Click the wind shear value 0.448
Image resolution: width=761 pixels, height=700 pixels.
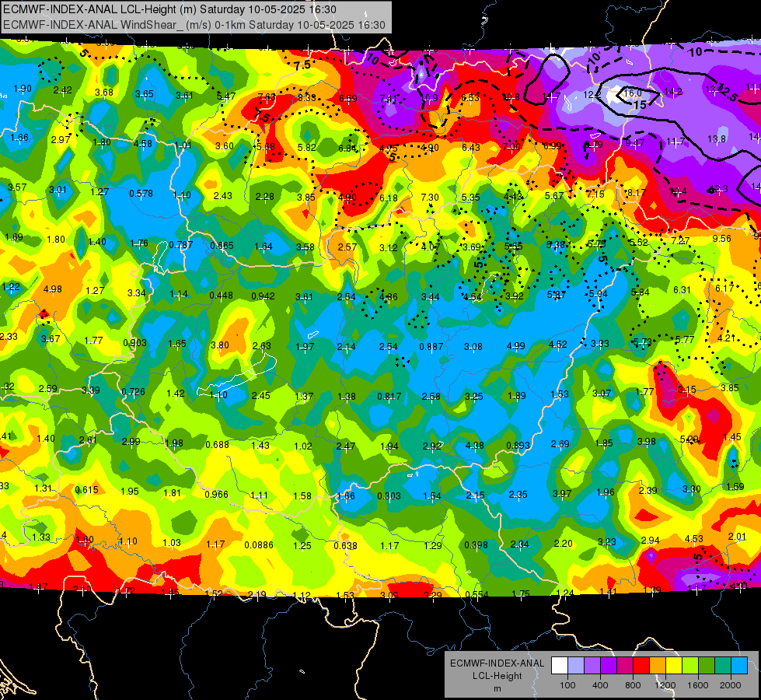point(221,296)
